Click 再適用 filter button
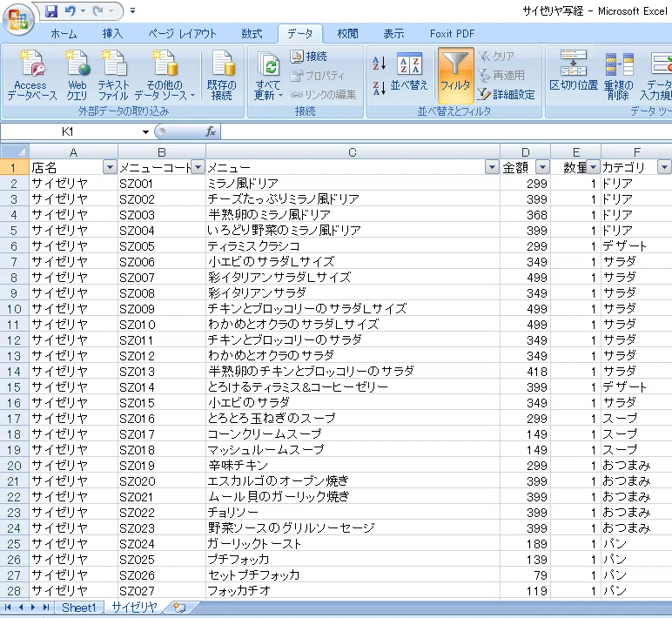Screen dimensions: 672x618 (501, 76)
